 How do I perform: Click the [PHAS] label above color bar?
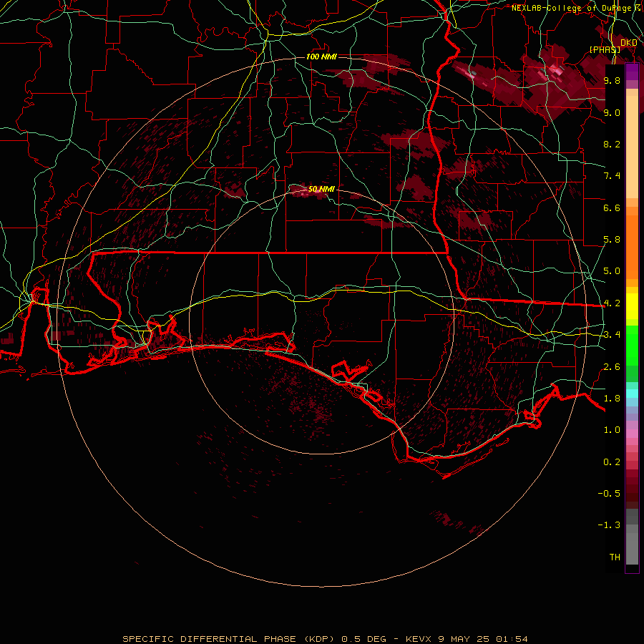coord(605,49)
